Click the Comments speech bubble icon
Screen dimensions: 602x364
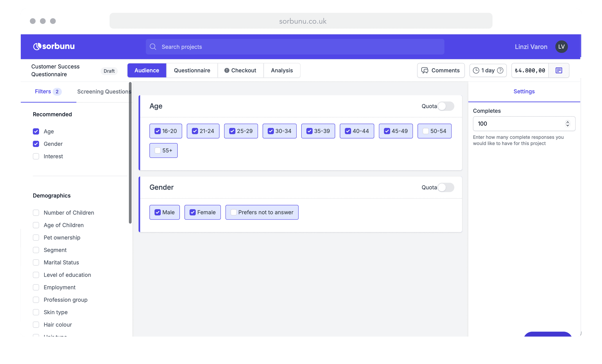pyautogui.click(x=425, y=70)
